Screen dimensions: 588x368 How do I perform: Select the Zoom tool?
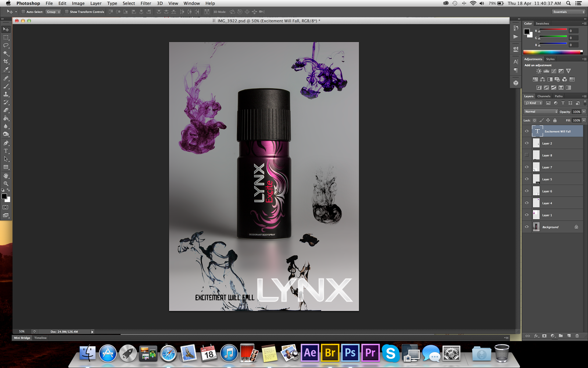6,183
